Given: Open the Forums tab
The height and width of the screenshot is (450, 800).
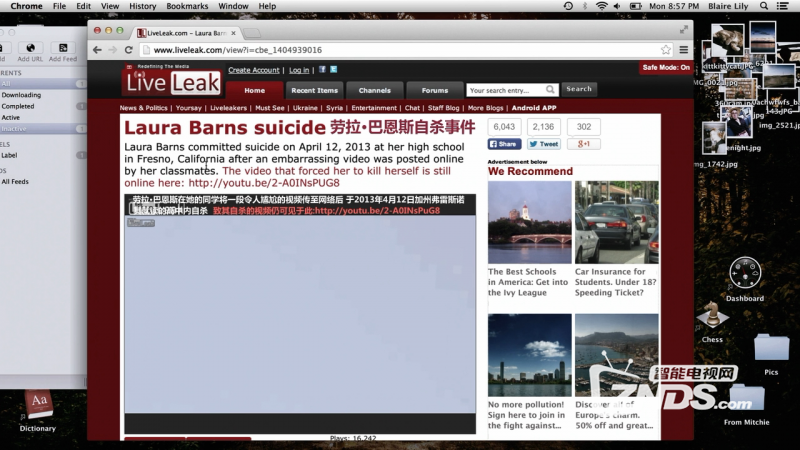Looking at the screenshot, I should [x=435, y=90].
